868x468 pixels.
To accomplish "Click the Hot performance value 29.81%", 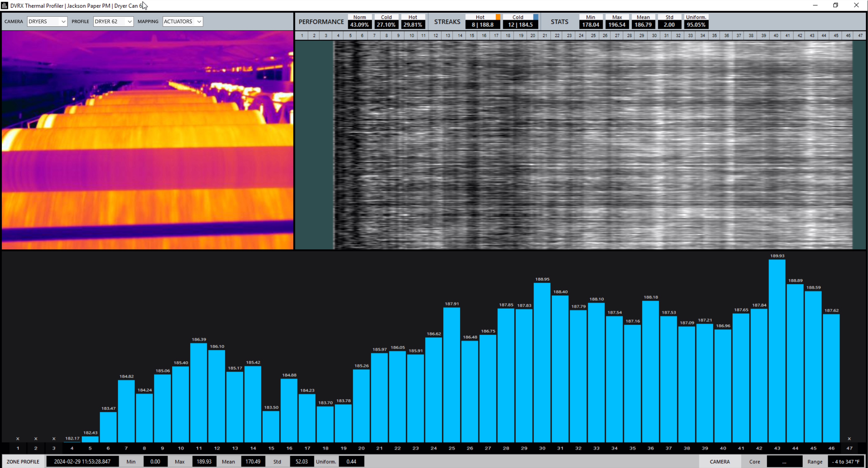I will click(413, 25).
